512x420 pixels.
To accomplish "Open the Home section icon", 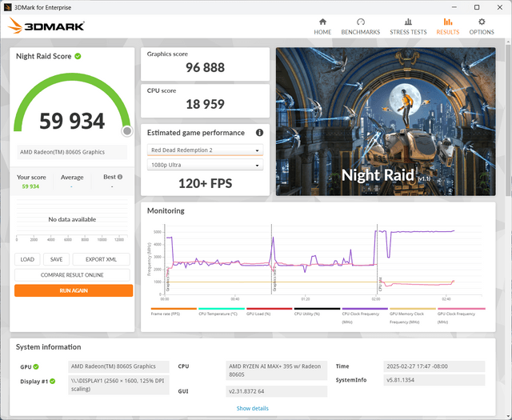I will (x=322, y=22).
